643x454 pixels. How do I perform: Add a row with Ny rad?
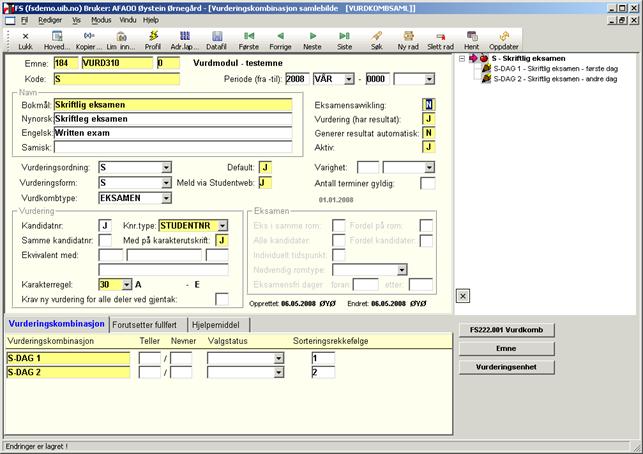[408, 40]
